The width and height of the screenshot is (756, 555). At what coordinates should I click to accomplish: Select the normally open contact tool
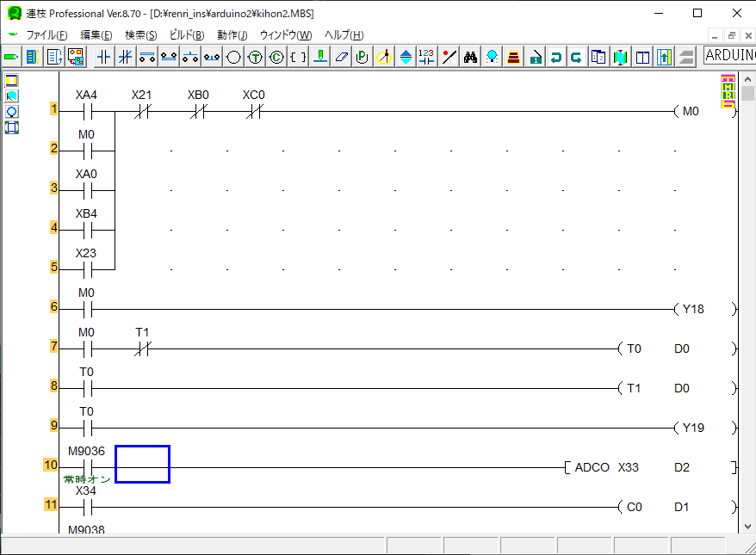tap(104, 57)
